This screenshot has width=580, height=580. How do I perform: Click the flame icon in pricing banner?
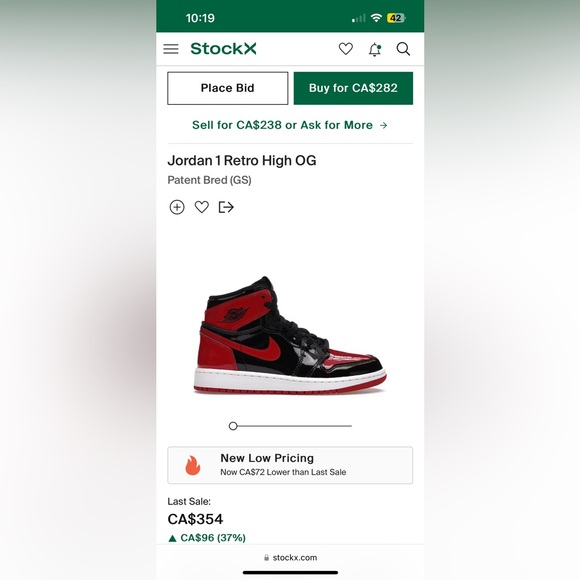click(193, 465)
